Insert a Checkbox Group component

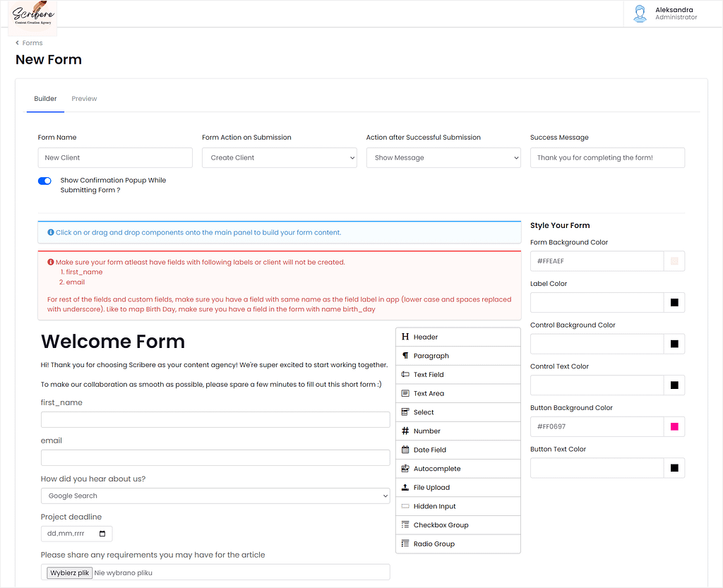[x=458, y=525]
